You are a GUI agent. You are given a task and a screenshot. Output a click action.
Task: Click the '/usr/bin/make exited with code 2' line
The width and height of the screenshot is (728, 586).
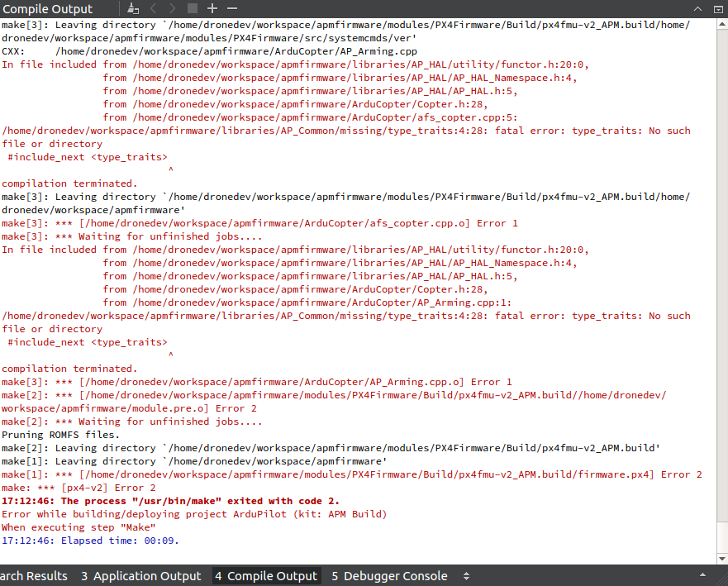click(170, 501)
